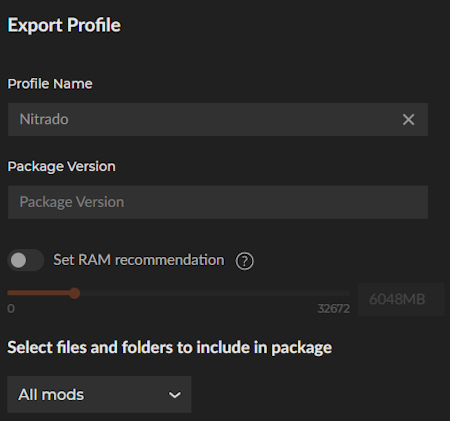This screenshot has height=421, width=450.
Task: Click the 32672 slider maximum label
Action: (x=334, y=308)
